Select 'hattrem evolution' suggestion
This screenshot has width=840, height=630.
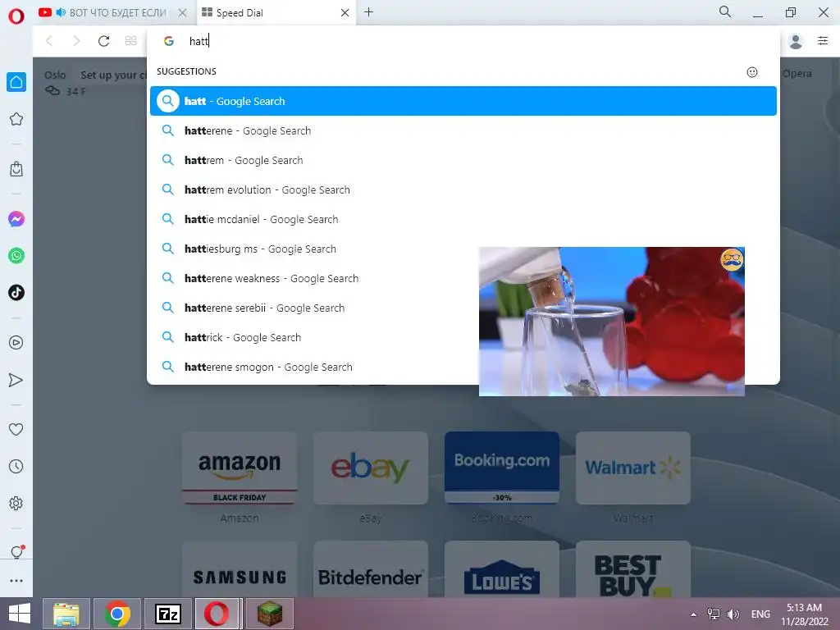463,189
